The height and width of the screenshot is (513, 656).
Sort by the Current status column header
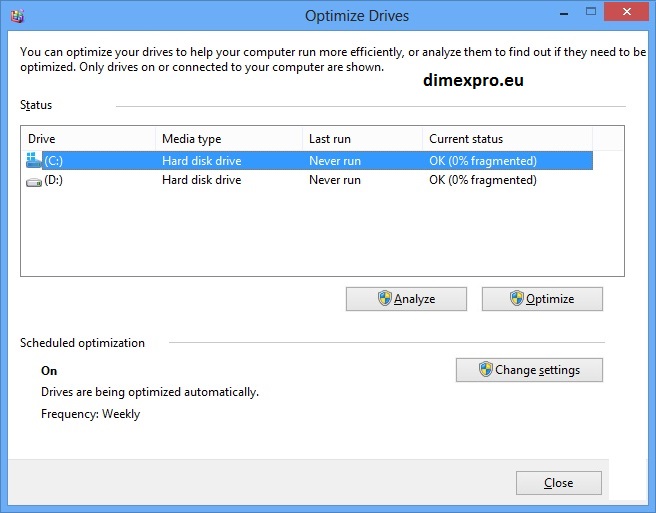click(x=507, y=139)
